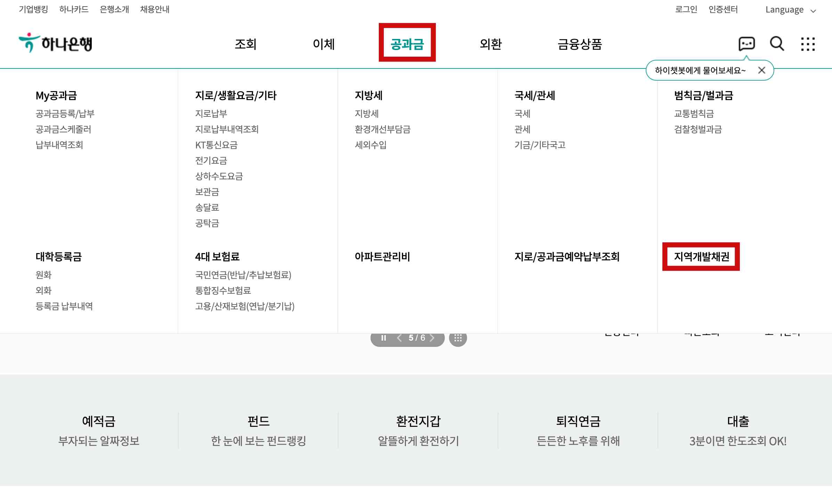The width and height of the screenshot is (832, 504).
Task: Click the 로그인 link
Action: [685, 9]
